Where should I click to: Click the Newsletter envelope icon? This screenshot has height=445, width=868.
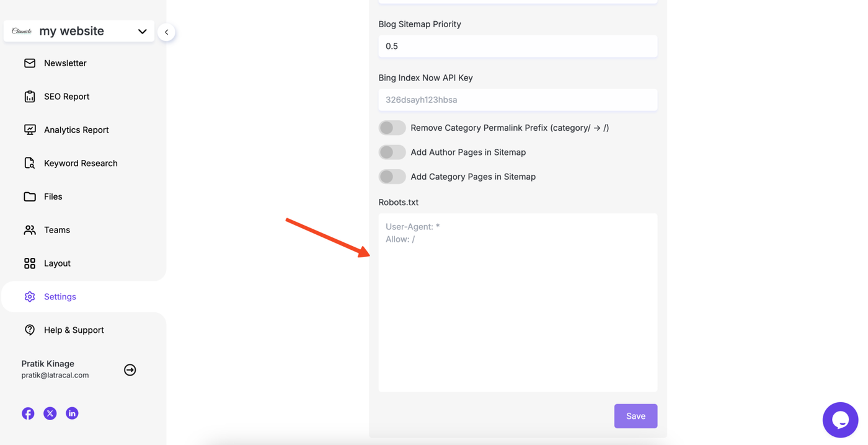(x=30, y=63)
